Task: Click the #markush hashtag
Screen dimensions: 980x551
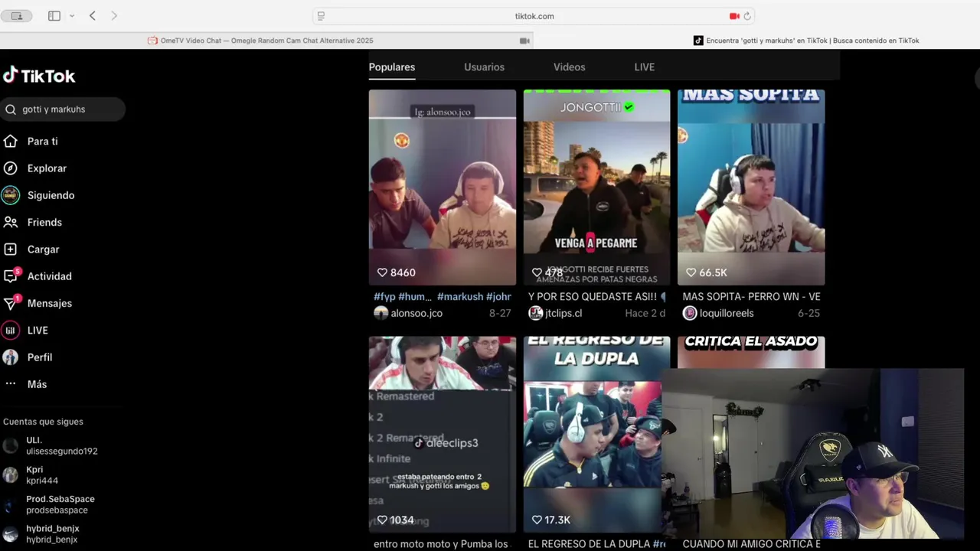Action: [460, 296]
